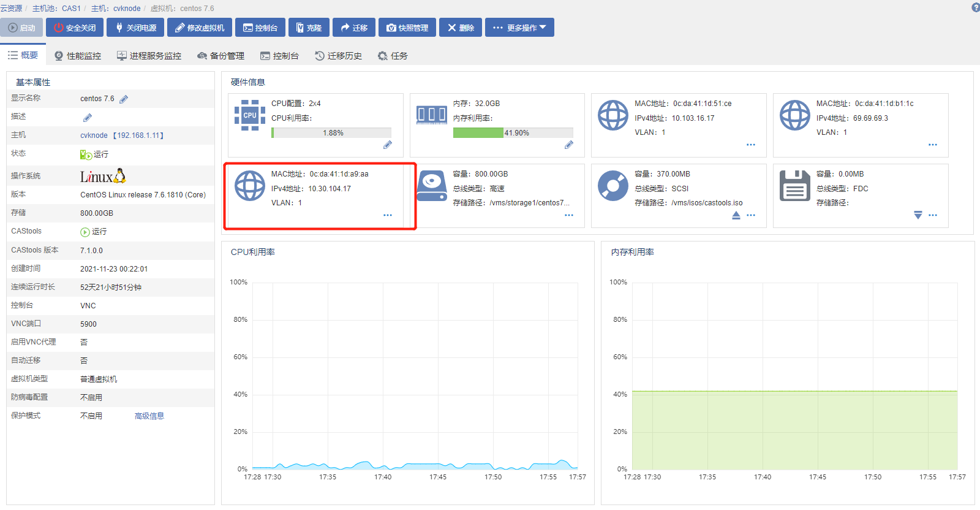Open the more menu for NIC 69.69.69.3
The width and height of the screenshot is (980, 510).
click(x=933, y=145)
